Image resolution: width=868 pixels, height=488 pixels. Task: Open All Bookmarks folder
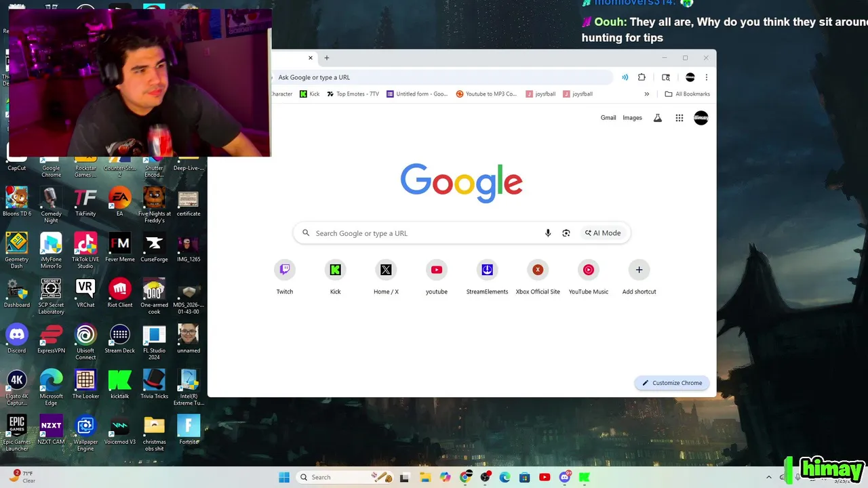[x=687, y=94]
